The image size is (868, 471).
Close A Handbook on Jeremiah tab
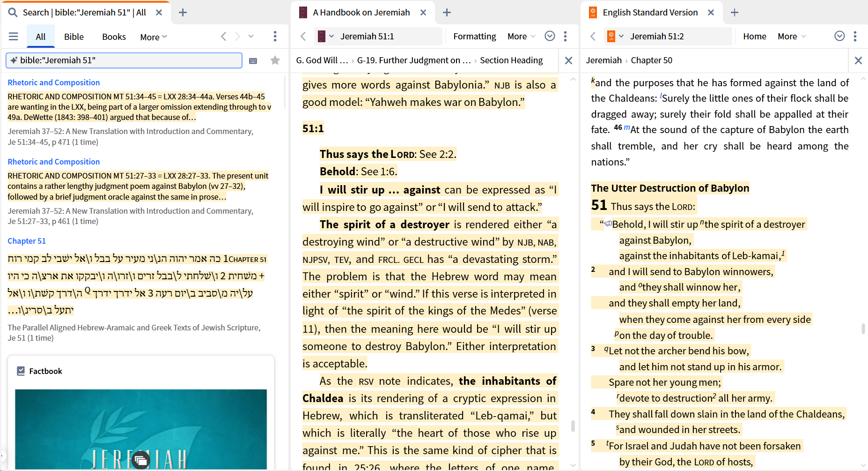[423, 13]
